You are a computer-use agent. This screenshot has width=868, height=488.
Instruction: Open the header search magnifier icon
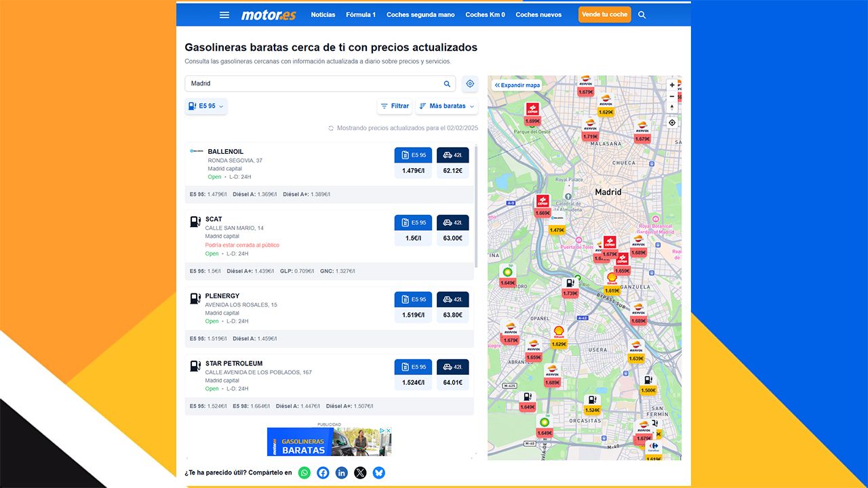[x=642, y=15]
